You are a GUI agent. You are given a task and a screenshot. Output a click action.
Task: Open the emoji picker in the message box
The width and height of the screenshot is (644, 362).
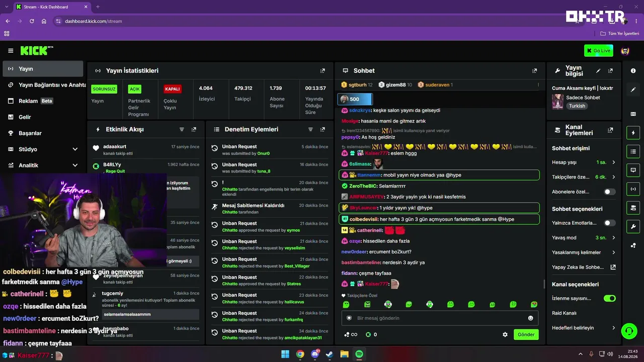click(530, 318)
